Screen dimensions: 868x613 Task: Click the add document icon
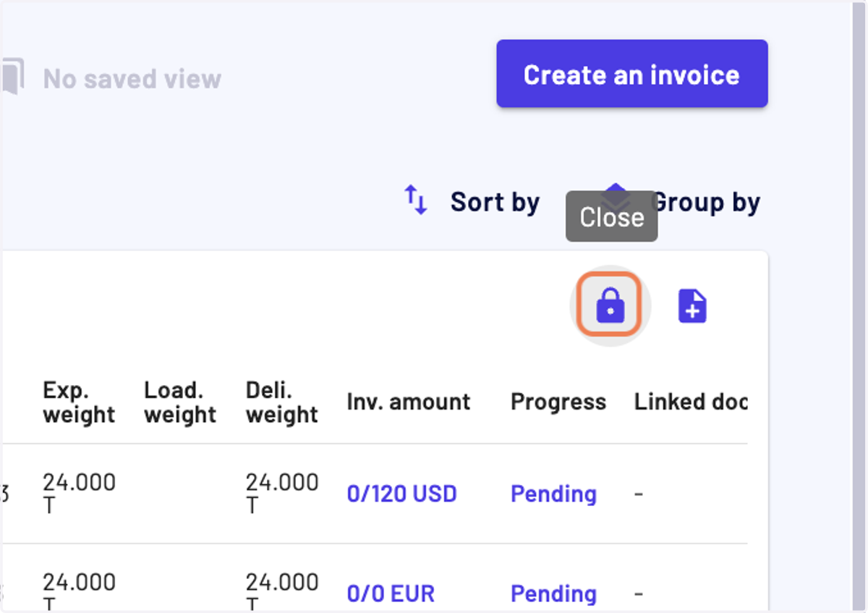tap(692, 306)
